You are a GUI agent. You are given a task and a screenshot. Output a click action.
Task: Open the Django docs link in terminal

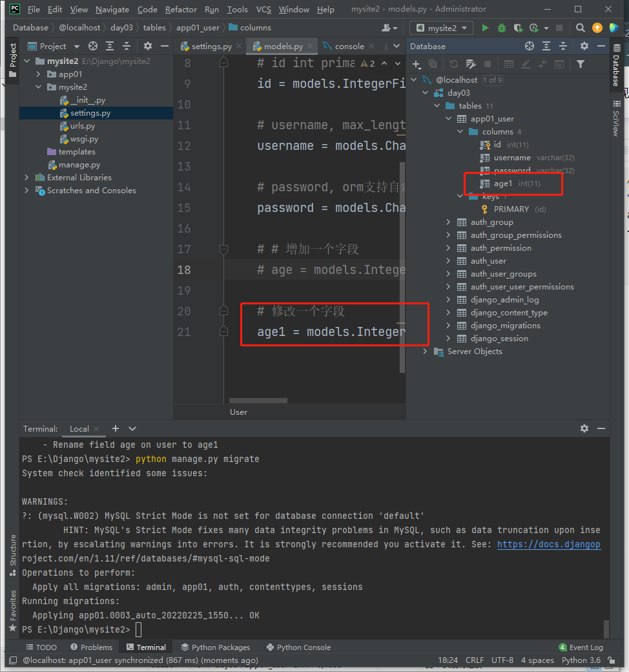(x=548, y=544)
